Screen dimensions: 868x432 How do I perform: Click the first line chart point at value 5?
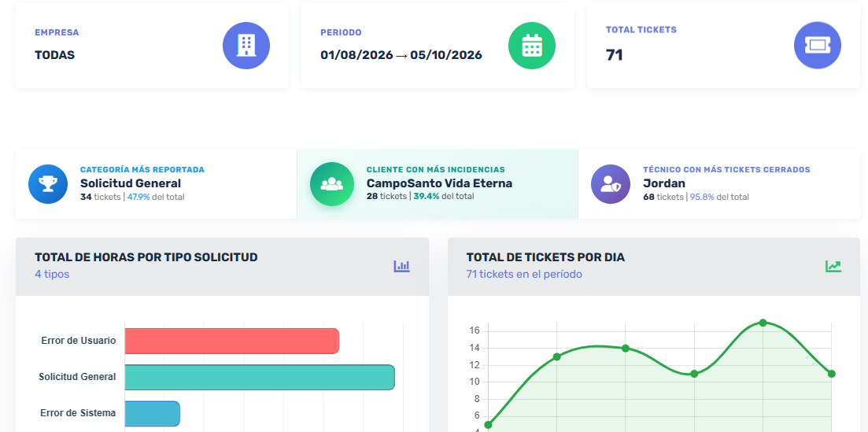488,425
